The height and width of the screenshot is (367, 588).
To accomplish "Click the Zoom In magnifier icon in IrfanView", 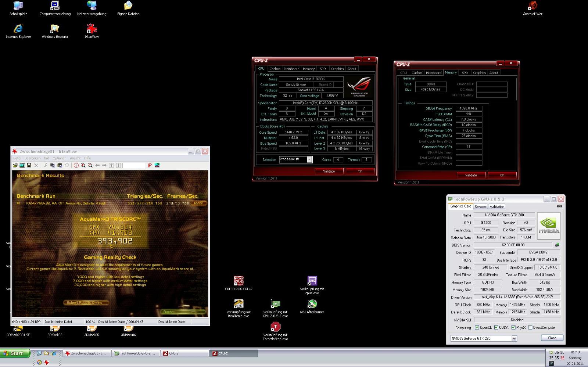I will click(83, 165).
